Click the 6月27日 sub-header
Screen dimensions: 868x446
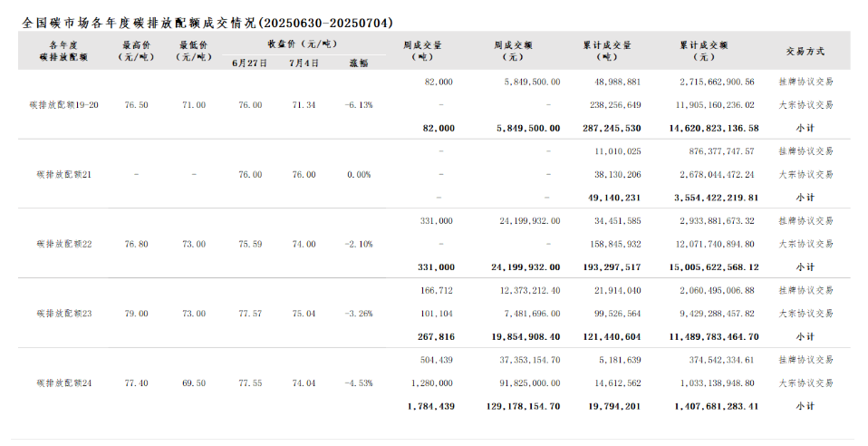(249, 63)
